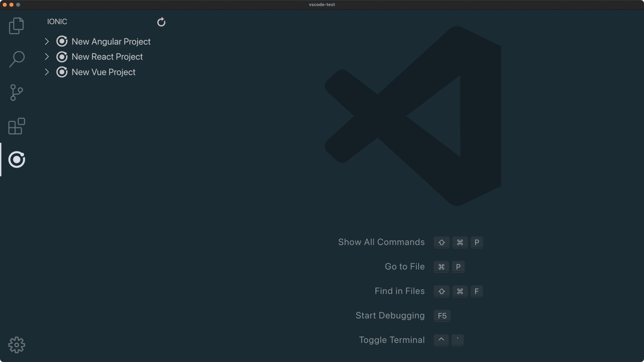Select New Vue Project in the Ionic panel
The image size is (644, 362).
pos(103,72)
